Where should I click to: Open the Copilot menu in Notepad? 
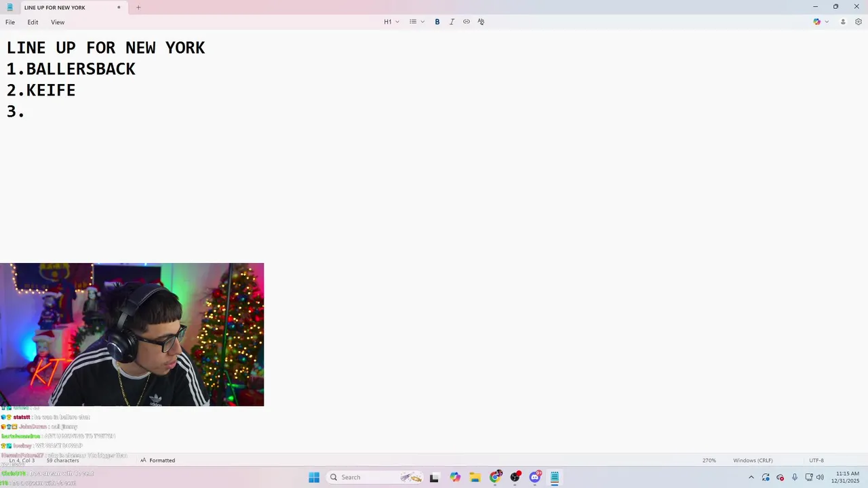[821, 22]
